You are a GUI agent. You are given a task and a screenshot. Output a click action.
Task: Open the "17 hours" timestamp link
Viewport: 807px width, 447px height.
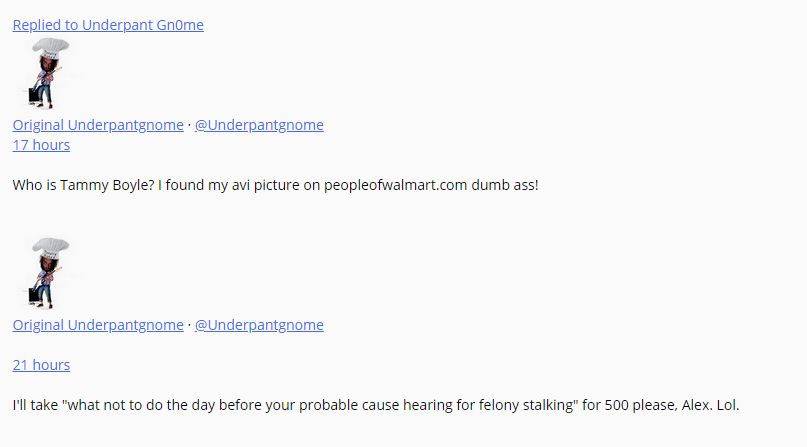[x=41, y=145]
